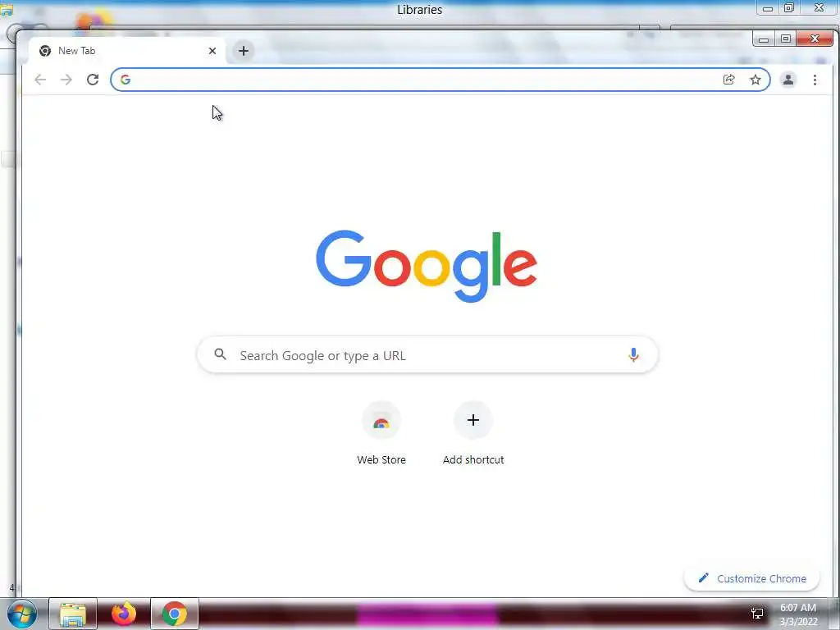Click the Chrome taskbar icon
The width and height of the screenshot is (840, 630).
tap(175, 614)
